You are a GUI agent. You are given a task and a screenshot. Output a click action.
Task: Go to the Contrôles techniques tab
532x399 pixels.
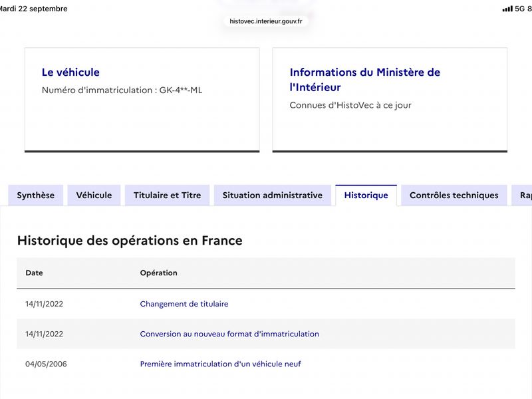click(x=454, y=196)
